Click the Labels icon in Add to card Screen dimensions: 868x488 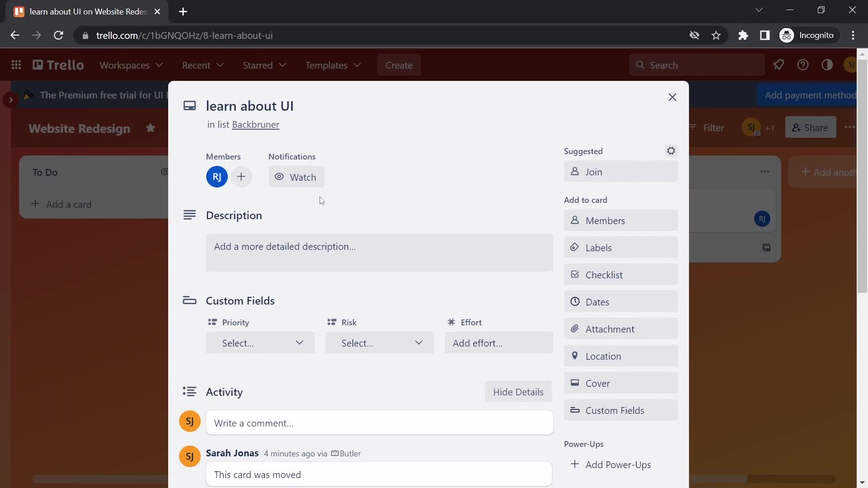[575, 247]
